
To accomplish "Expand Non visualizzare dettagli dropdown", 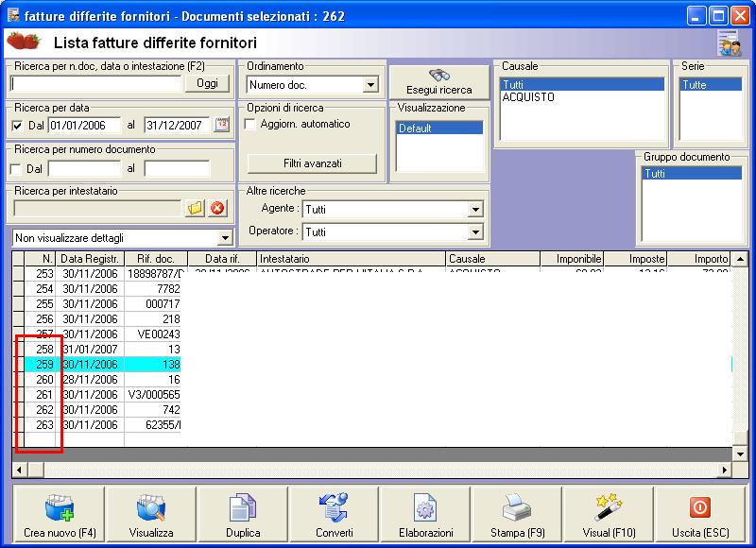I will tap(225, 237).
